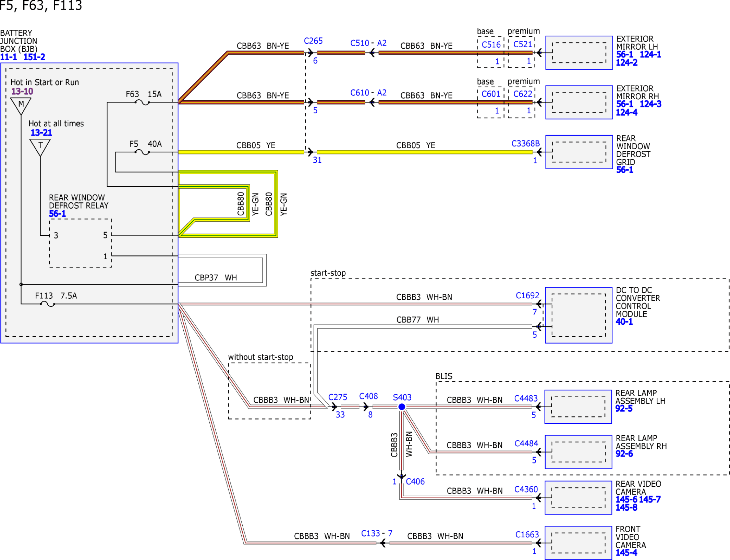
Task: Select connector C516 in base box
Action: click(x=491, y=45)
